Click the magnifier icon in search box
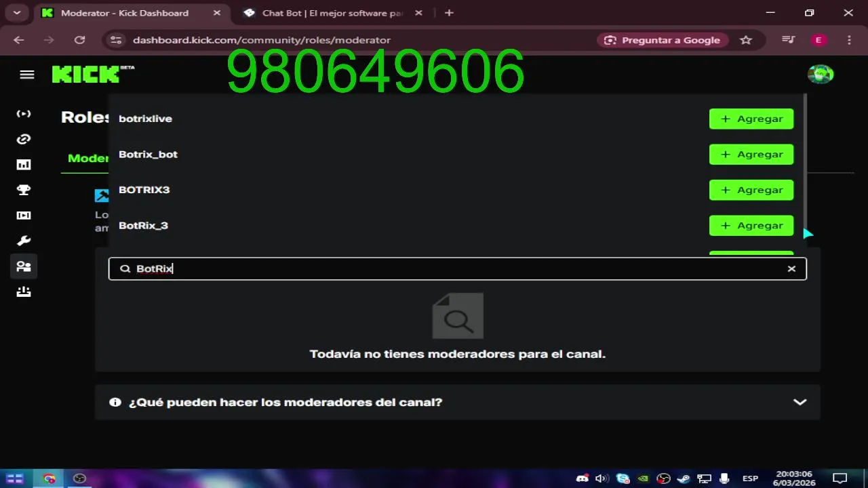The image size is (868, 488). (125, 268)
